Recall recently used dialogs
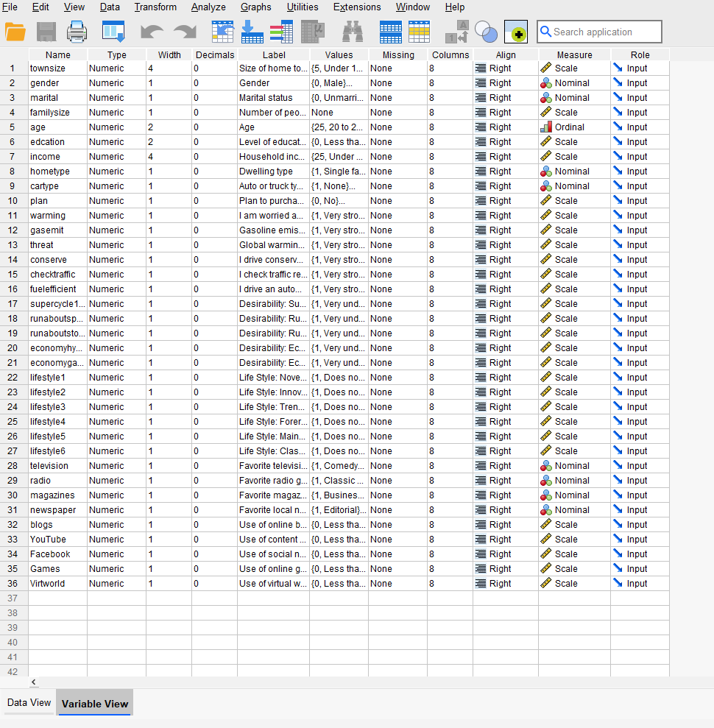 (x=113, y=32)
